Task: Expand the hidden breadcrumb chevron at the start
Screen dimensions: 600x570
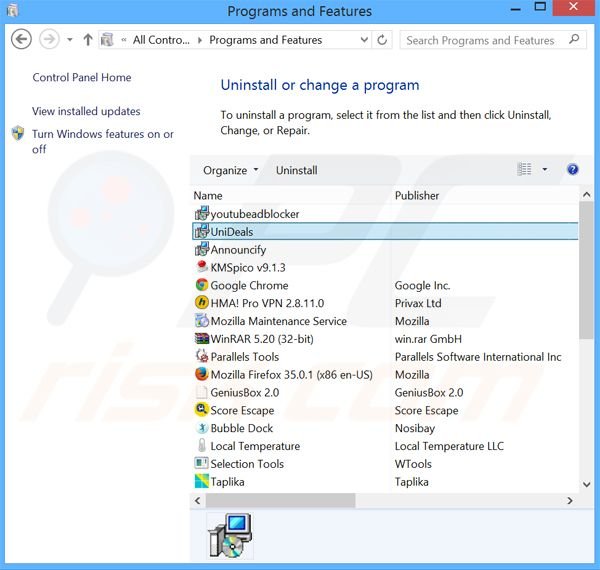Action: point(124,40)
